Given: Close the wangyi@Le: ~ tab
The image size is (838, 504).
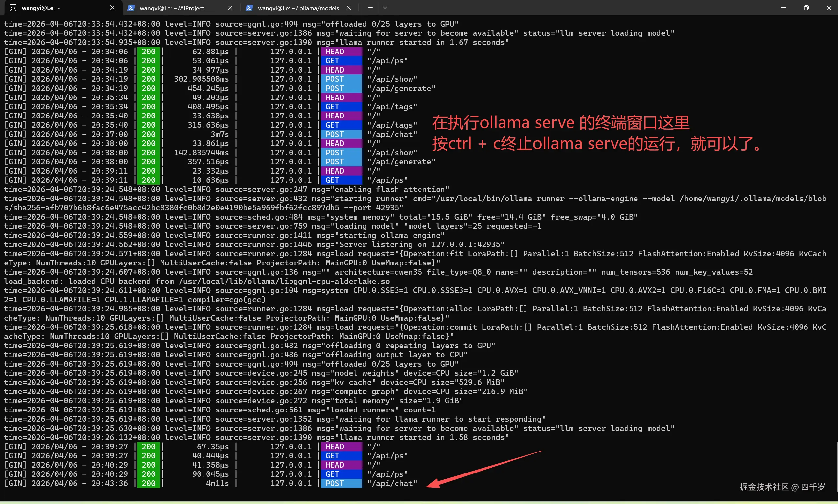Looking at the screenshot, I should coord(112,8).
